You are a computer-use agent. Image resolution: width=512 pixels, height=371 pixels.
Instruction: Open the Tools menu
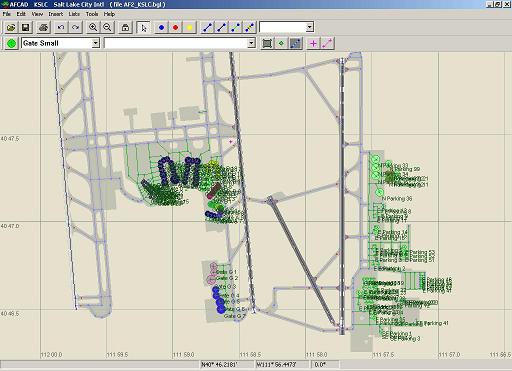[x=92, y=14]
